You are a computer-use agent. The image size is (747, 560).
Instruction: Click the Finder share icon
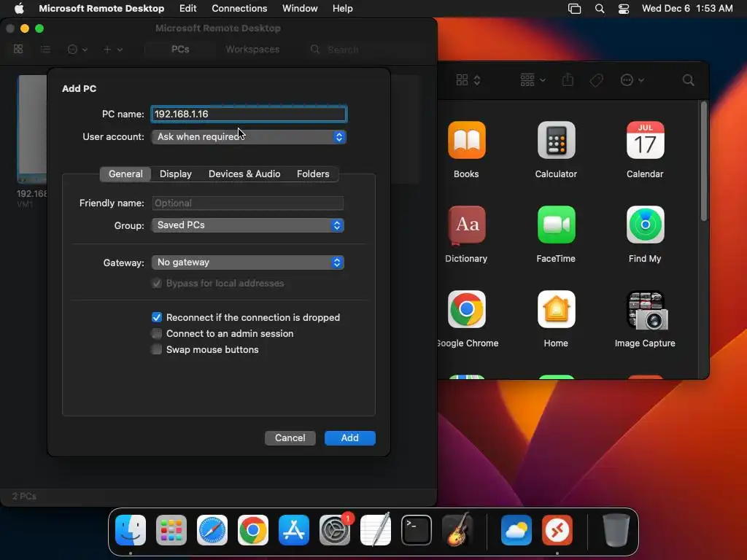point(568,79)
